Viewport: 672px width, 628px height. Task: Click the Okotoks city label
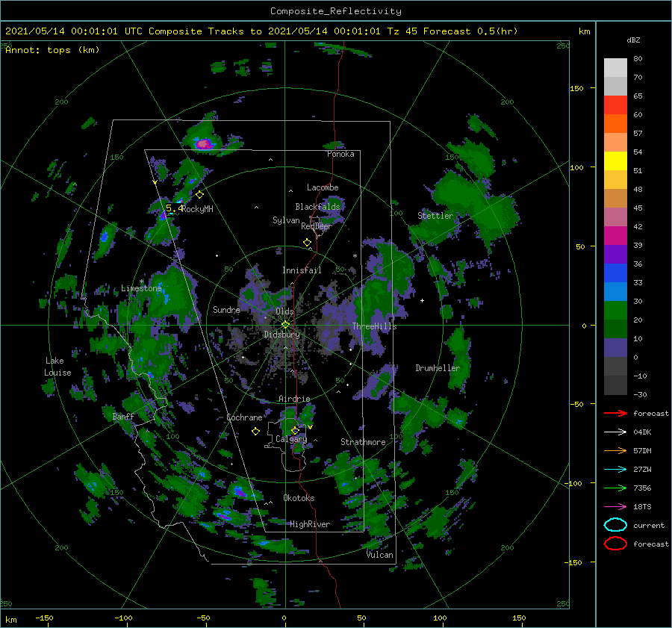(299, 498)
